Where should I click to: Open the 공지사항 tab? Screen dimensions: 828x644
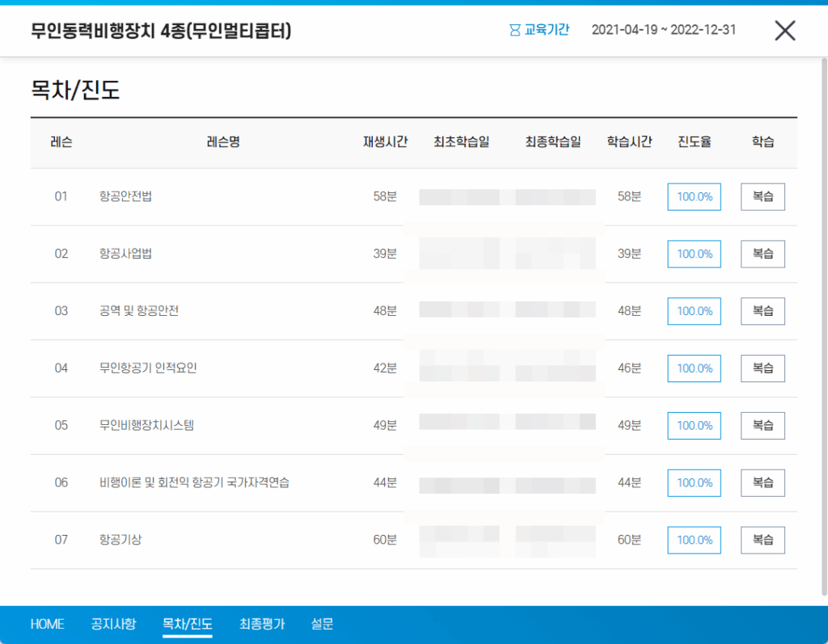pos(112,624)
